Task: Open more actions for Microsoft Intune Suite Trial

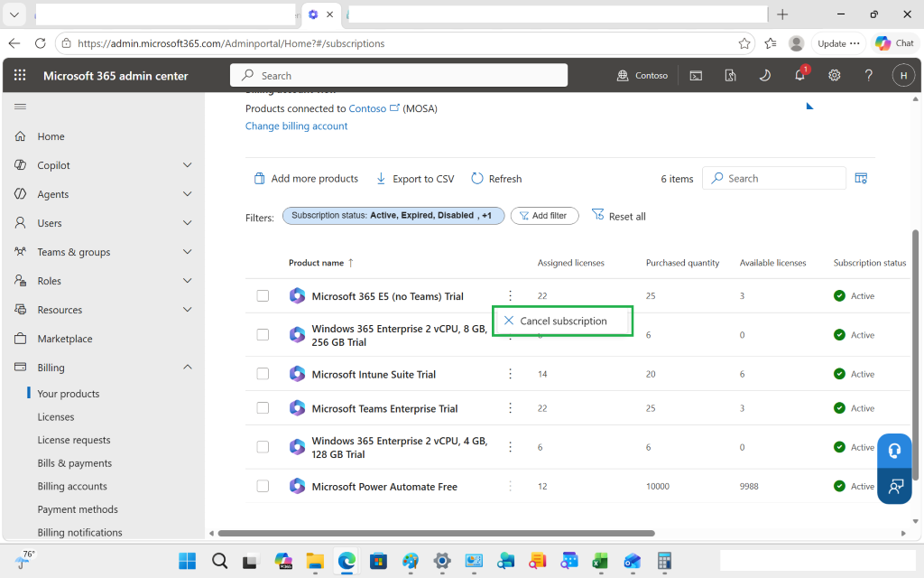Action: [x=511, y=374]
